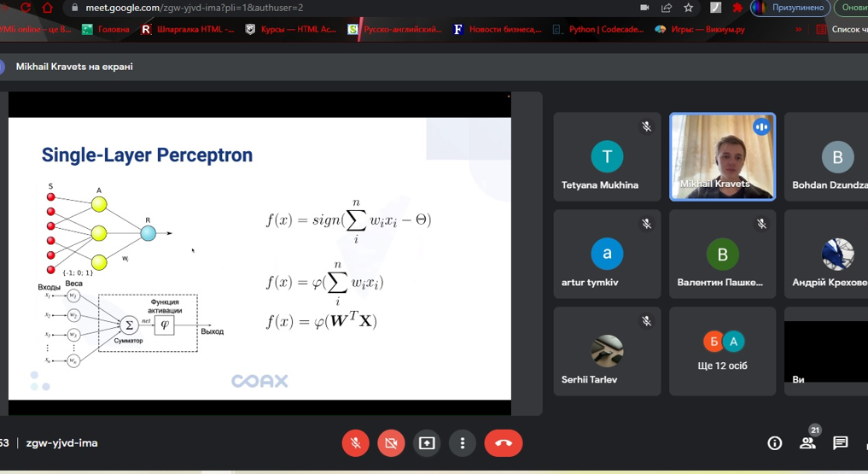This screenshot has width=868, height=474.
Task: Expand the hidden bookmarks overflow chevron
Action: pos(799,29)
